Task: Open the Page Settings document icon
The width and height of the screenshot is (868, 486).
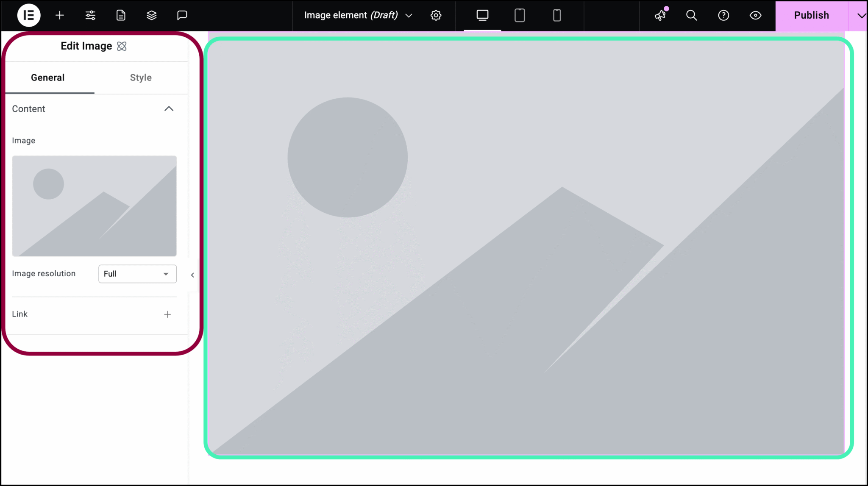Action: tap(121, 15)
